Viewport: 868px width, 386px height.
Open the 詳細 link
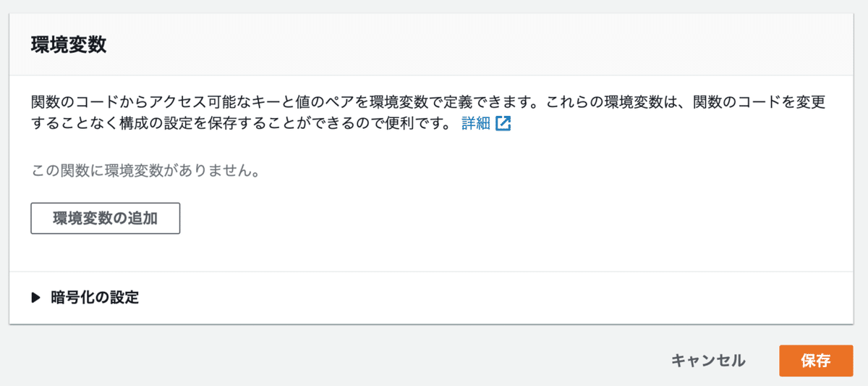click(475, 124)
